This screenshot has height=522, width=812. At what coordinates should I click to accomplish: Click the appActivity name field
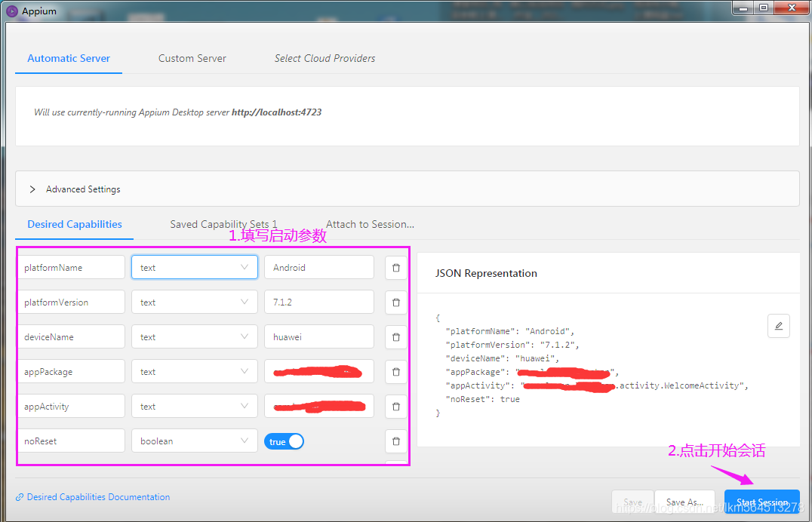(x=72, y=406)
